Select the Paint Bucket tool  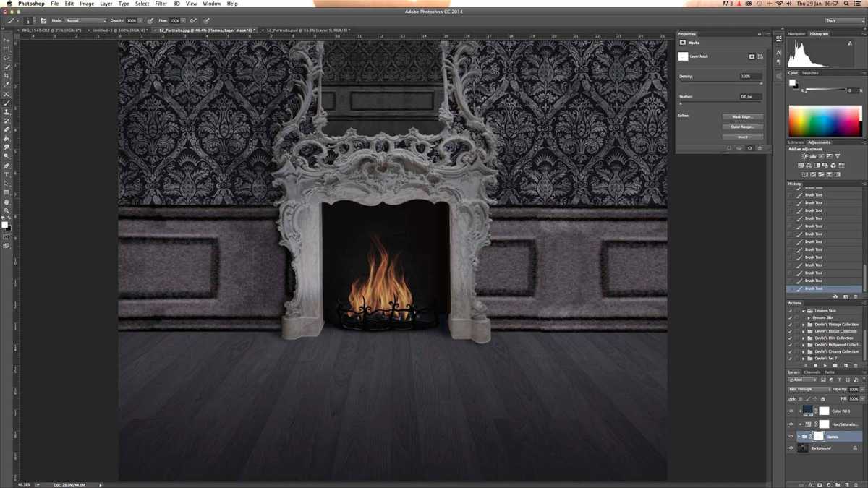click(7, 138)
